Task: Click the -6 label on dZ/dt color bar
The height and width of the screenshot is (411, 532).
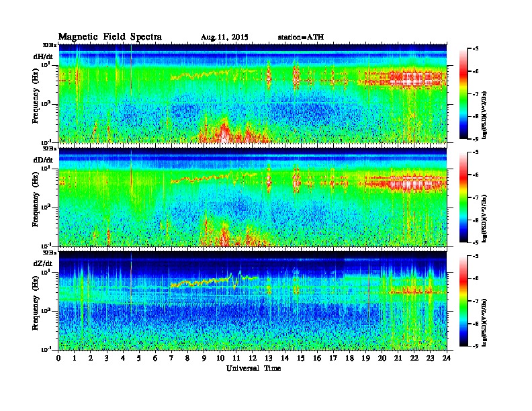Action: pos(476,278)
